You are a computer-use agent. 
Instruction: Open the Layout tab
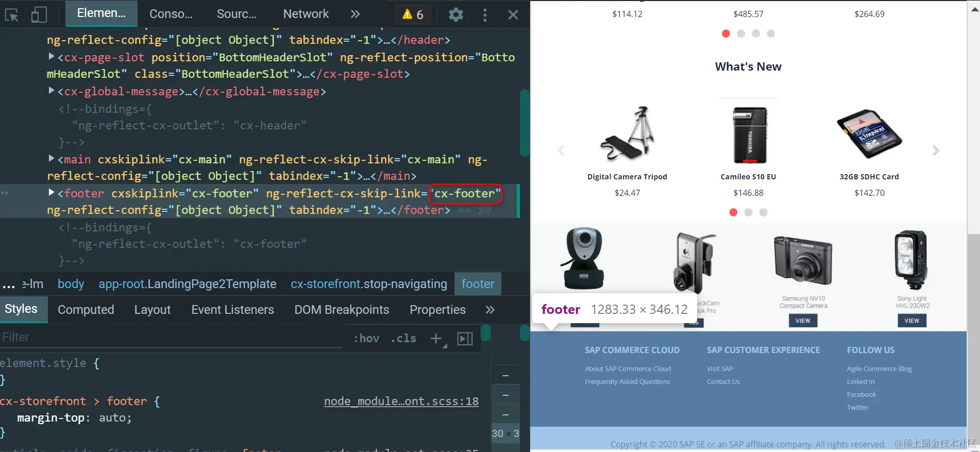tap(153, 310)
